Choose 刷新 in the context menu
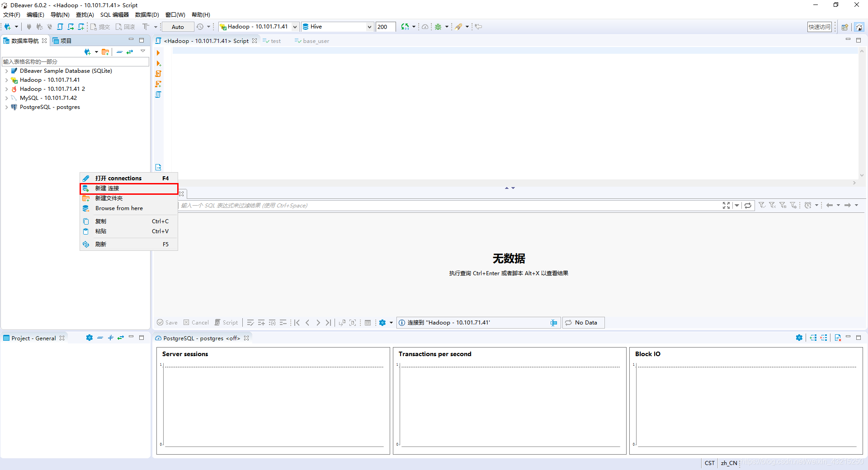868x470 pixels. tap(129, 244)
